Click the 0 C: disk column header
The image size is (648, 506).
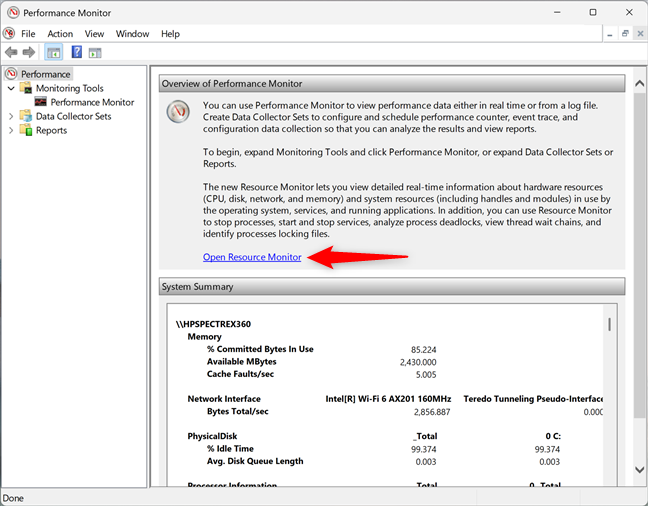tap(553, 436)
